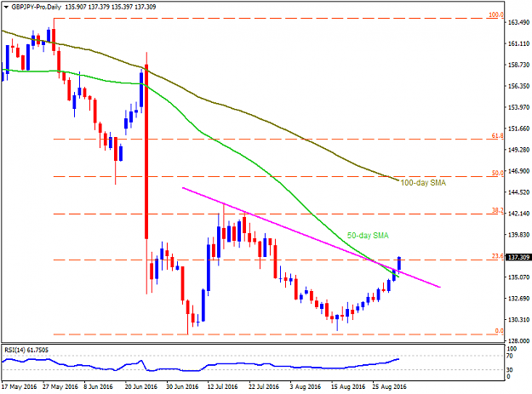Viewport: 532px width, 394px height.
Task: Click the 146.900 price axis value
Action: coord(518,171)
